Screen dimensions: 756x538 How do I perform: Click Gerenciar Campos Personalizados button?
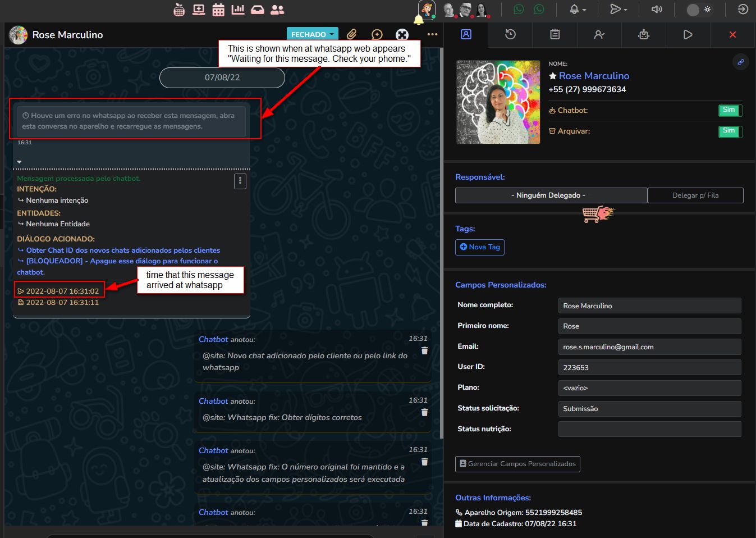[x=517, y=464]
